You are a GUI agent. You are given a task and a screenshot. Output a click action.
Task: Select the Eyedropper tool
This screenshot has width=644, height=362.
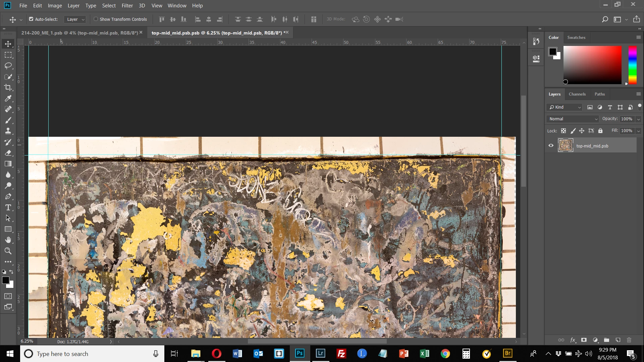click(x=8, y=99)
